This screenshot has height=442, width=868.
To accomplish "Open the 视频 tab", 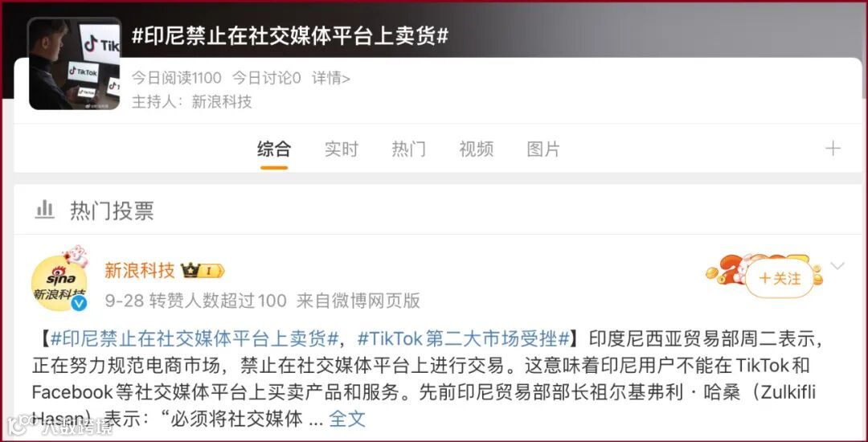I will [x=476, y=149].
